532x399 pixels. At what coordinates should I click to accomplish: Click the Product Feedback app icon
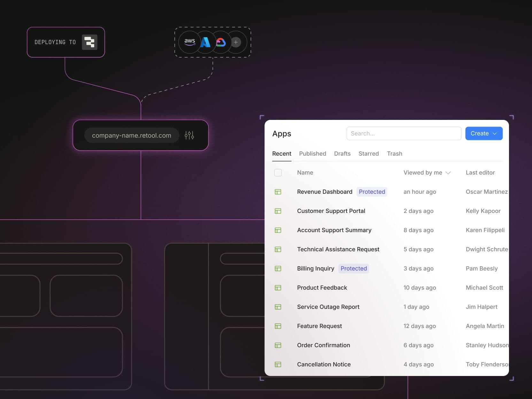(278, 288)
